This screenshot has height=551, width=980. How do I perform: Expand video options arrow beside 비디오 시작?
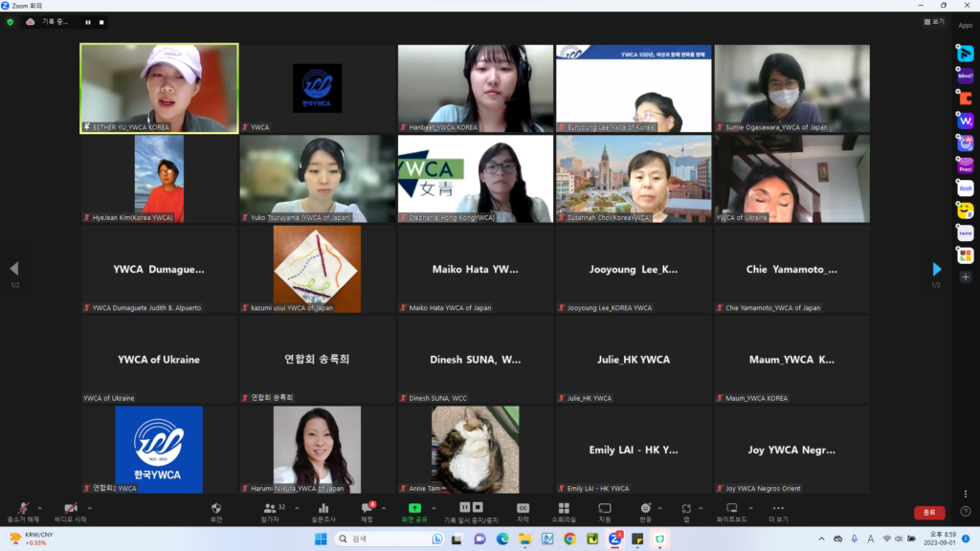pos(90,508)
